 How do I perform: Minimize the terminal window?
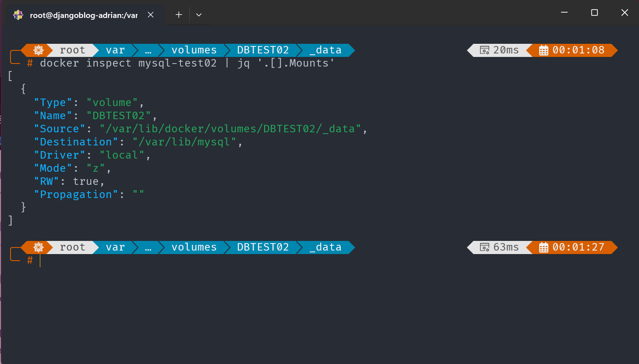[565, 13]
